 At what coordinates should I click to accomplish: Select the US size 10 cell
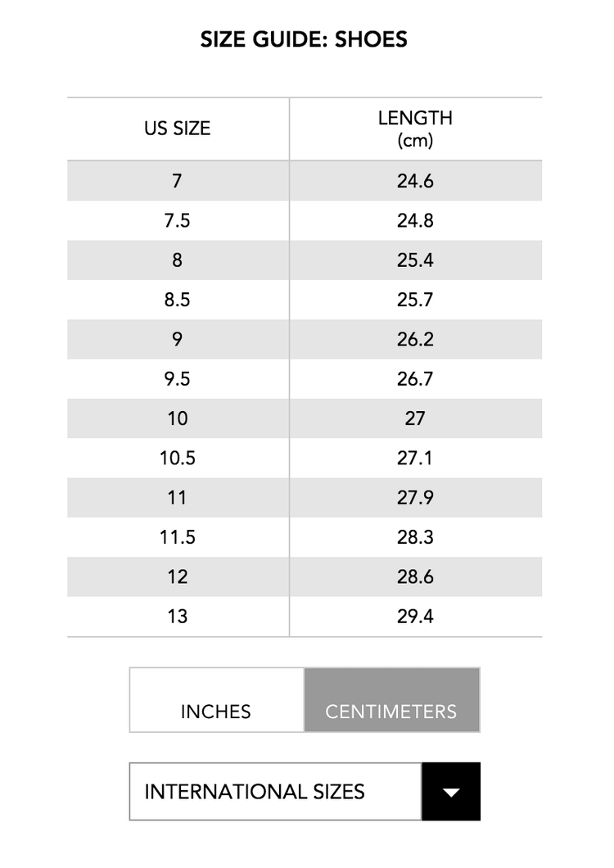[178, 418]
